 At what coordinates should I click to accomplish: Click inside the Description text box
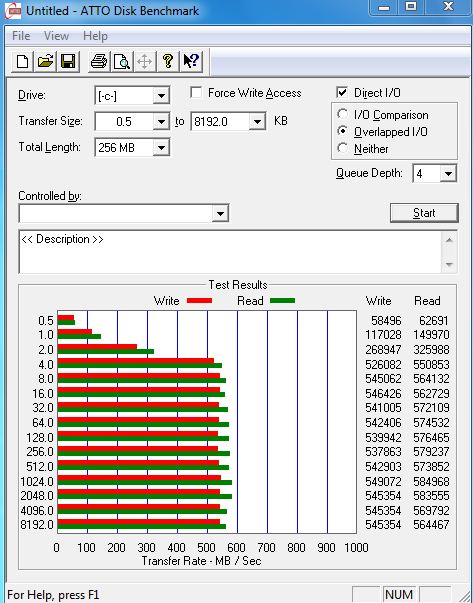coord(231,252)
